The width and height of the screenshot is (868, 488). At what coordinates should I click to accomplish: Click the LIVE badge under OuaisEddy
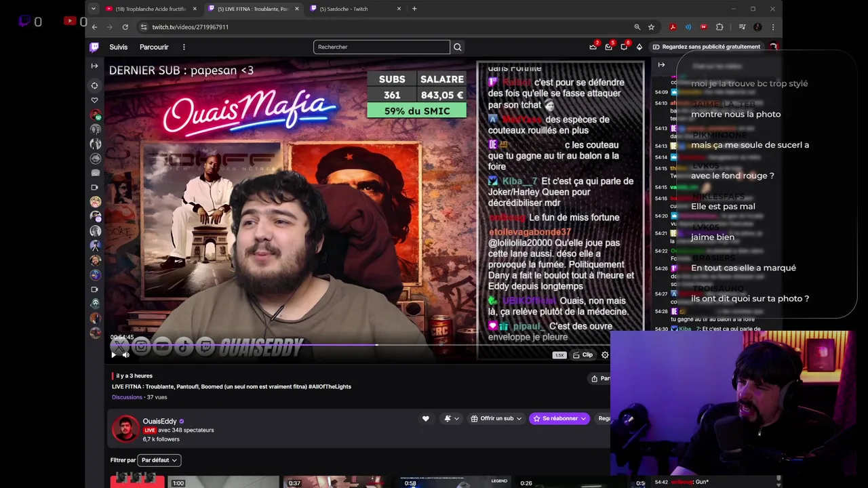click(x=149, y=430)
